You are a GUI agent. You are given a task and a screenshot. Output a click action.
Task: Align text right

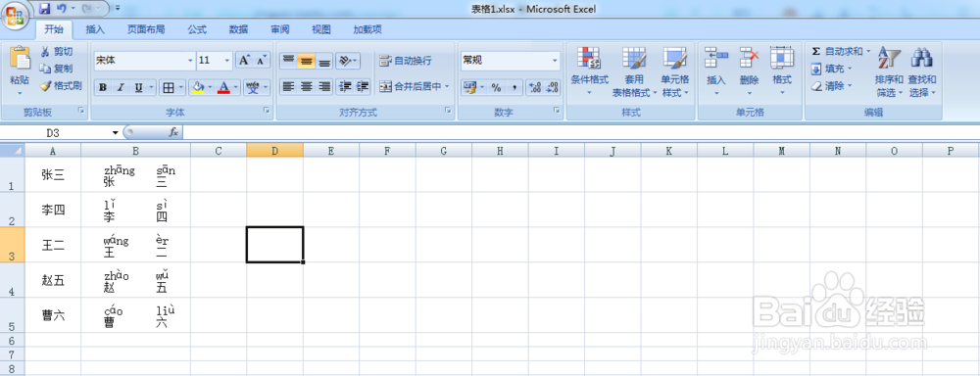[x=323, y=87]
